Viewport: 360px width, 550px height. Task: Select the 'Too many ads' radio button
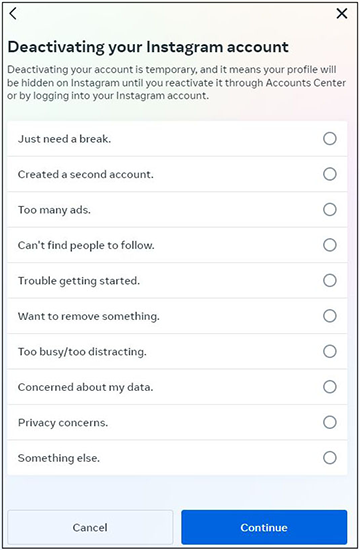[x=330, y=209]
